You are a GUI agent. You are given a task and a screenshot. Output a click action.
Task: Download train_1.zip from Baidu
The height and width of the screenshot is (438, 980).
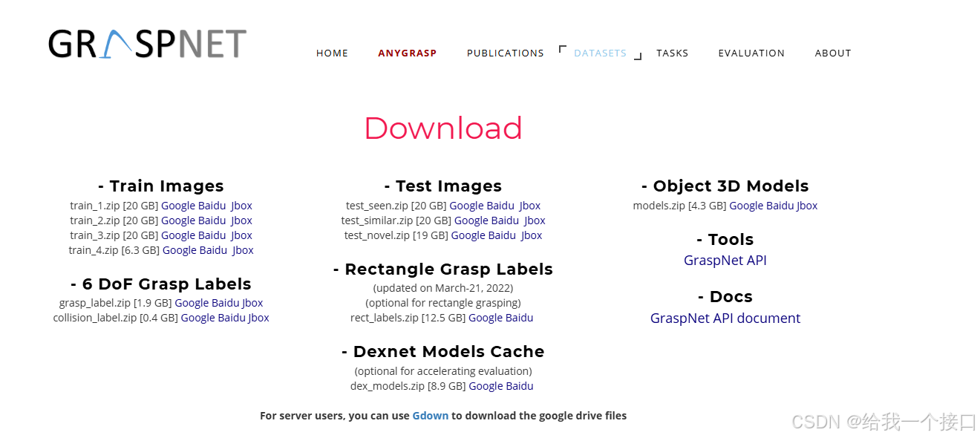click(x=212, y=206)
